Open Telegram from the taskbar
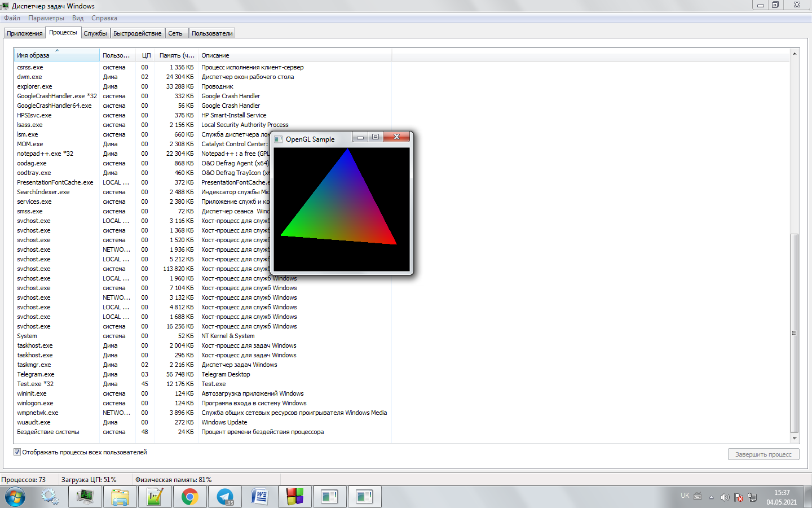 (x=225, y=497)
